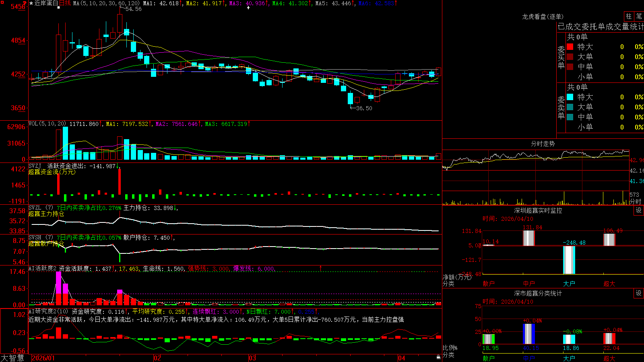The width and height of the screenshot is (644, 362).
Task: Click the 大户 percentage value 18.86
Action: [571, 348]
